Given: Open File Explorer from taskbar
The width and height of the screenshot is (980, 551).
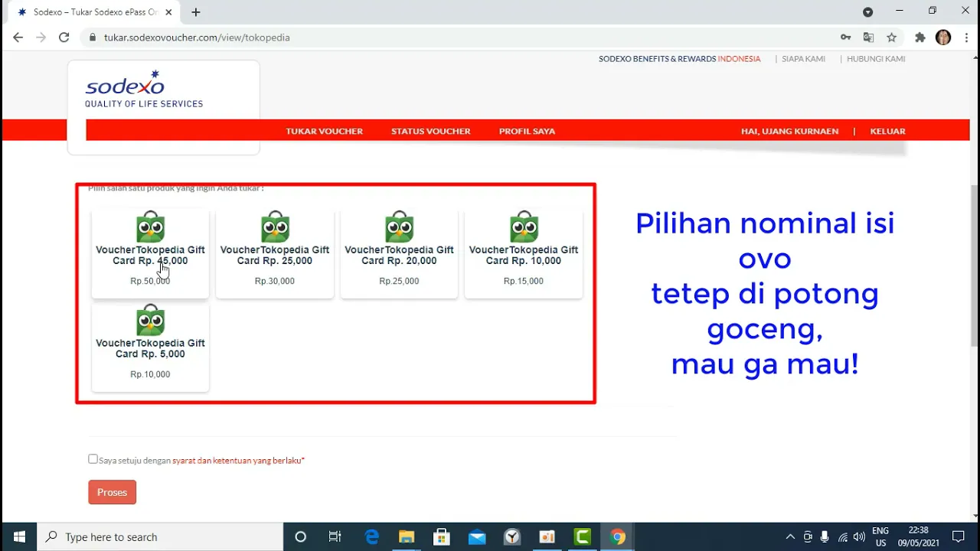Looking at the screenshot, I should click(x=407, y=536).
